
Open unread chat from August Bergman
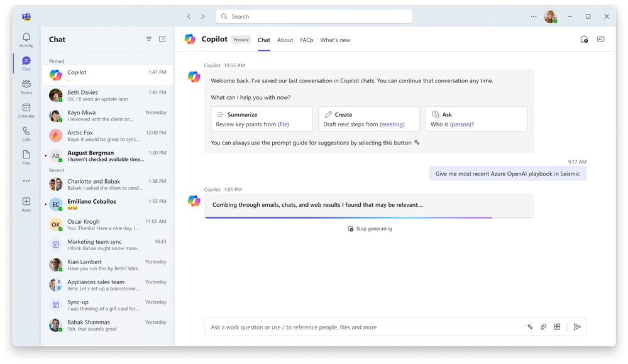pyautogui.click(x=107, y=156)
